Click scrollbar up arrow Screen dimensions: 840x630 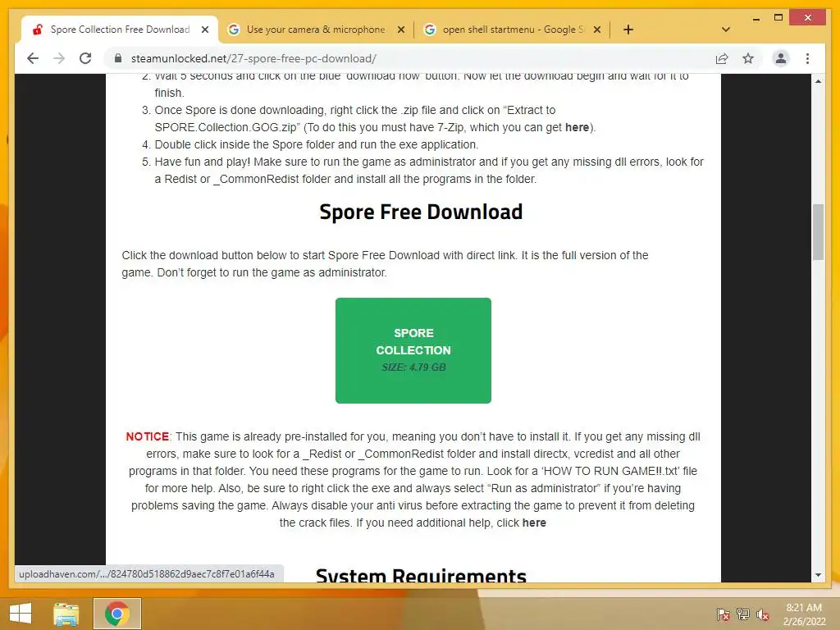(x=818, y=81)
